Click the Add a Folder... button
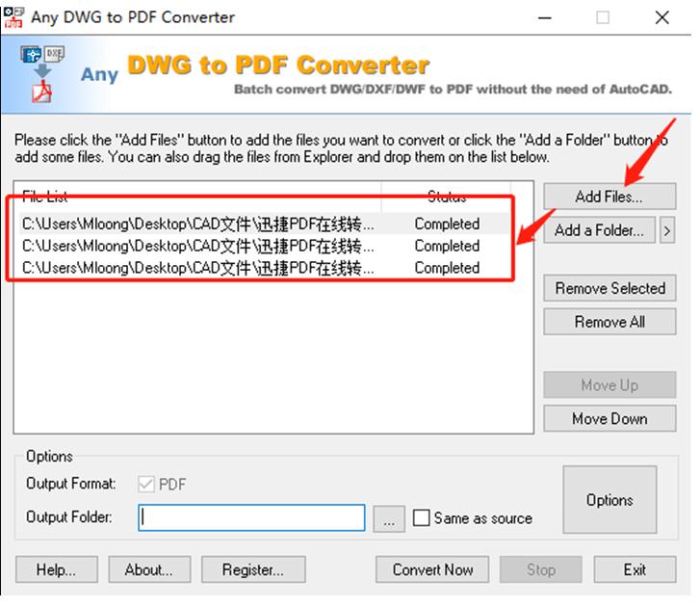Viewport: 700px width, 607px height. [x=599, y=230]
